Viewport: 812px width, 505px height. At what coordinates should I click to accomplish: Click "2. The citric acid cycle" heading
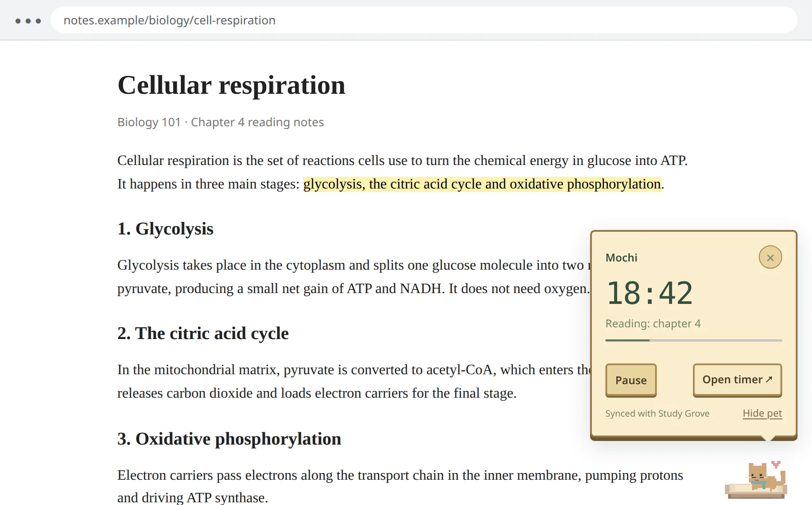tap(203, 334)
